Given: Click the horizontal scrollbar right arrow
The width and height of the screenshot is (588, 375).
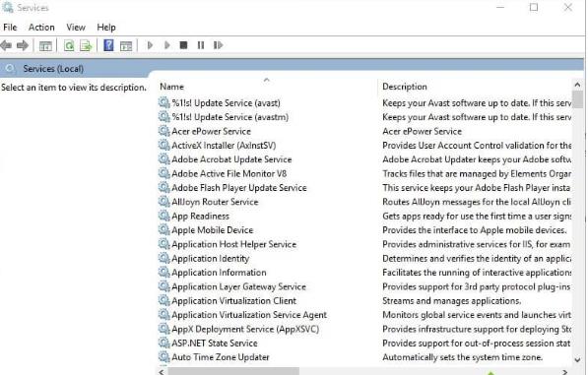Looking at the screenshot, I should pos(565,372).
